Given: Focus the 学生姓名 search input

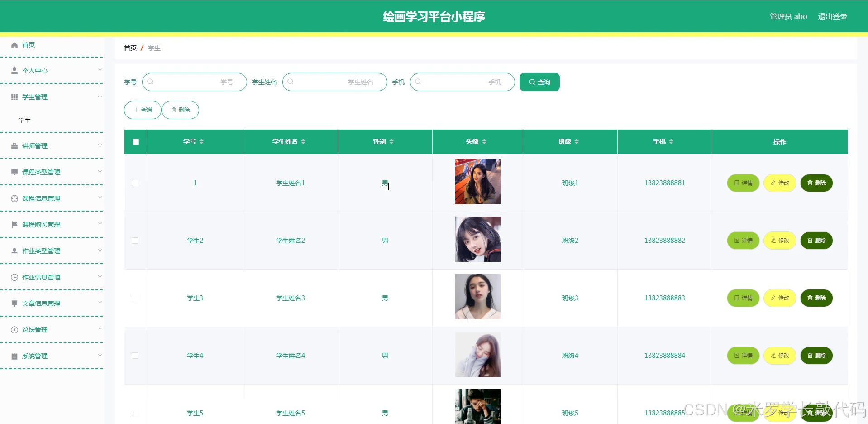Looking at the screenshot, I should [335, 82].
